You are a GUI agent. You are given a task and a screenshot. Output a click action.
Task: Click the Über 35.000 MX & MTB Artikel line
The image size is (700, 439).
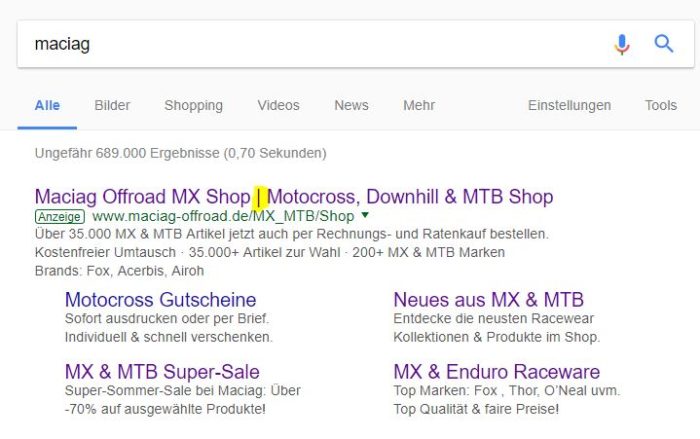tap(292, 234)
